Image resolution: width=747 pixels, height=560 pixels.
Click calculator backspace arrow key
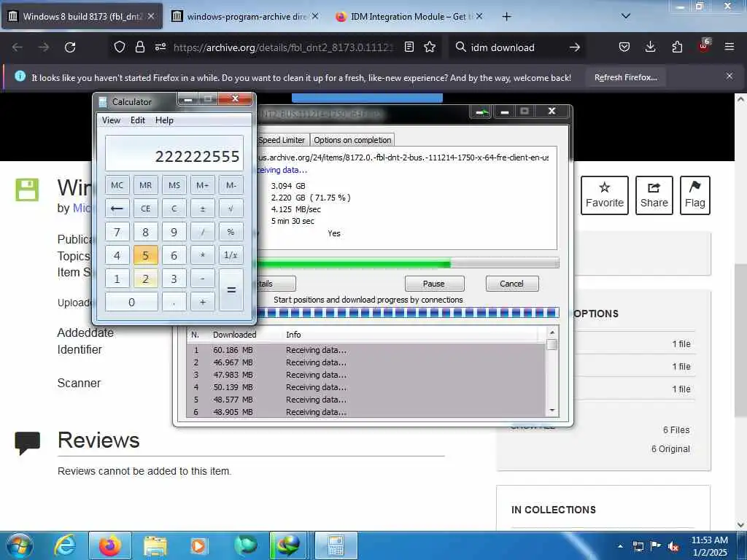(x=117, y=209)
